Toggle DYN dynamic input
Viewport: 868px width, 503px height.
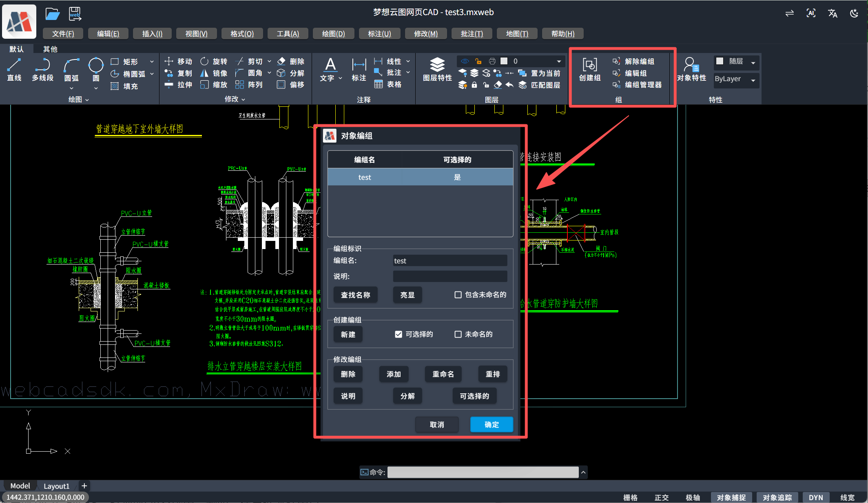point(816,497)
